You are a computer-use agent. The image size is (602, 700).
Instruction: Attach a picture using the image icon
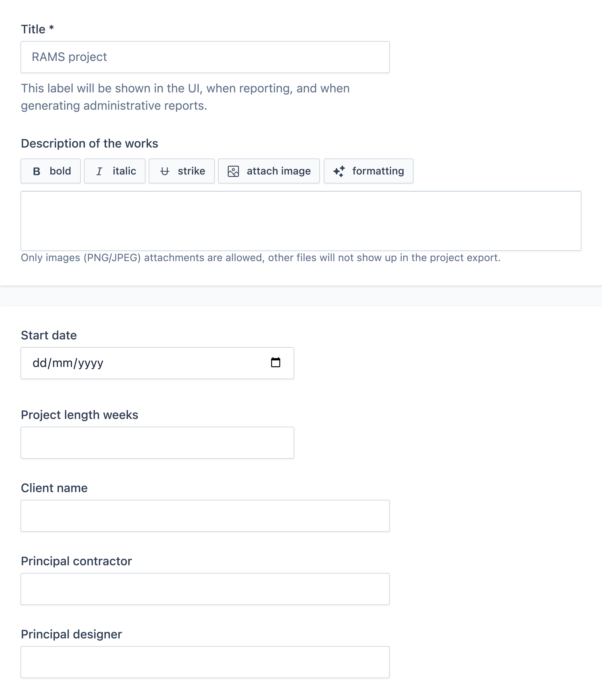(233, 171)
